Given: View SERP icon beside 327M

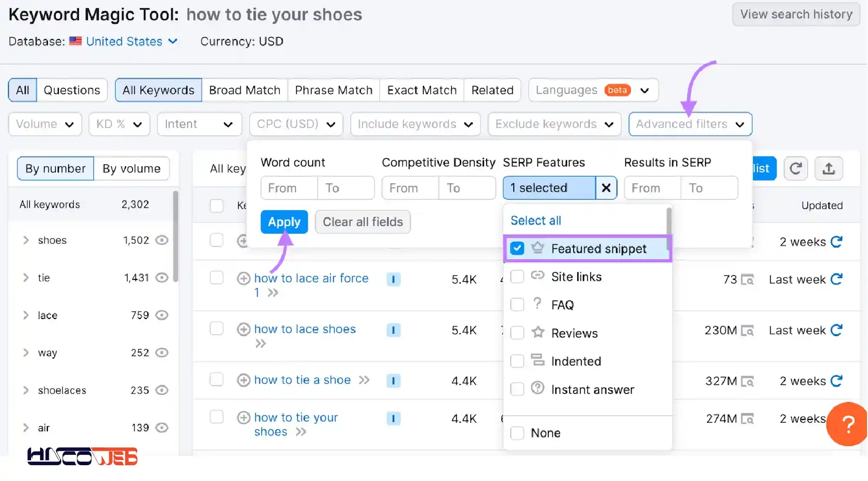Looking at the screenshot, I should (x=748, y=382).
